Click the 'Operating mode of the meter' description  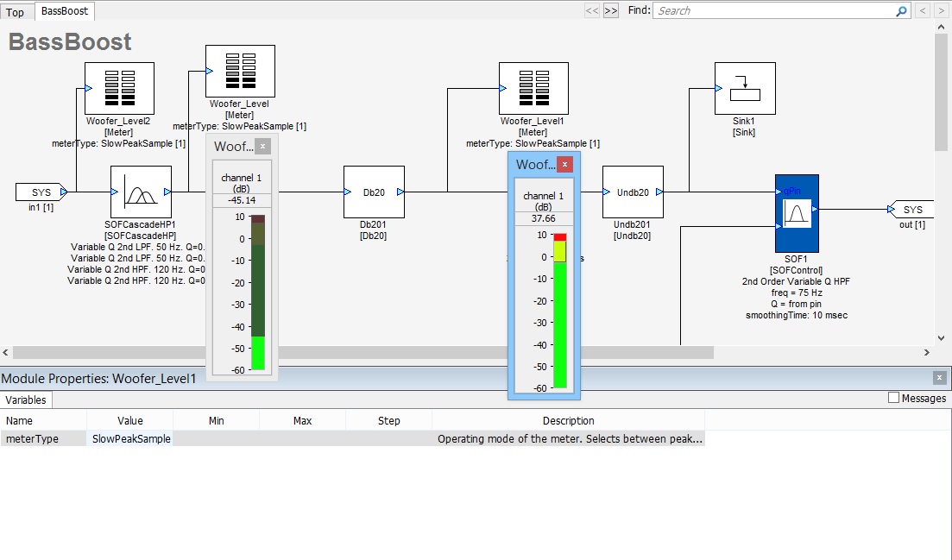(x=570, y=438)
